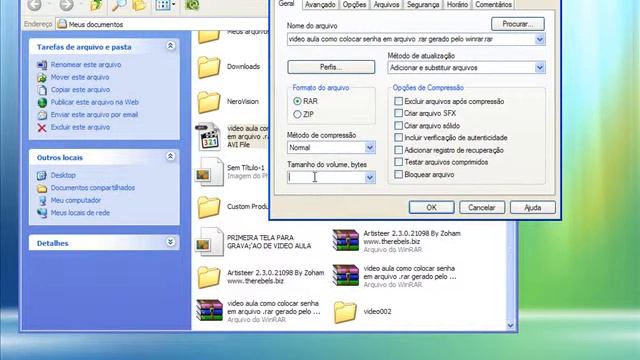Expand the Detalhes panel
The width and height of the screenshot is (640, 360).
click(x=171, y=242)
